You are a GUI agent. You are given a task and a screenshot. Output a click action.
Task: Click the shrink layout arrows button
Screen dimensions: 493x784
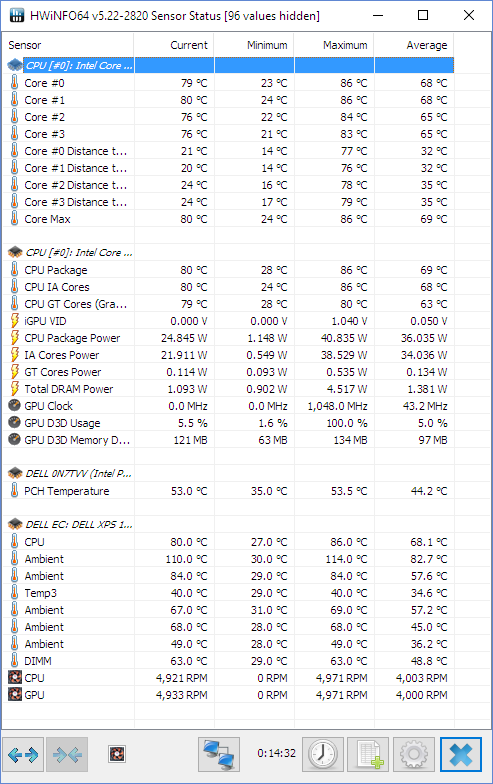pos(67,754)
